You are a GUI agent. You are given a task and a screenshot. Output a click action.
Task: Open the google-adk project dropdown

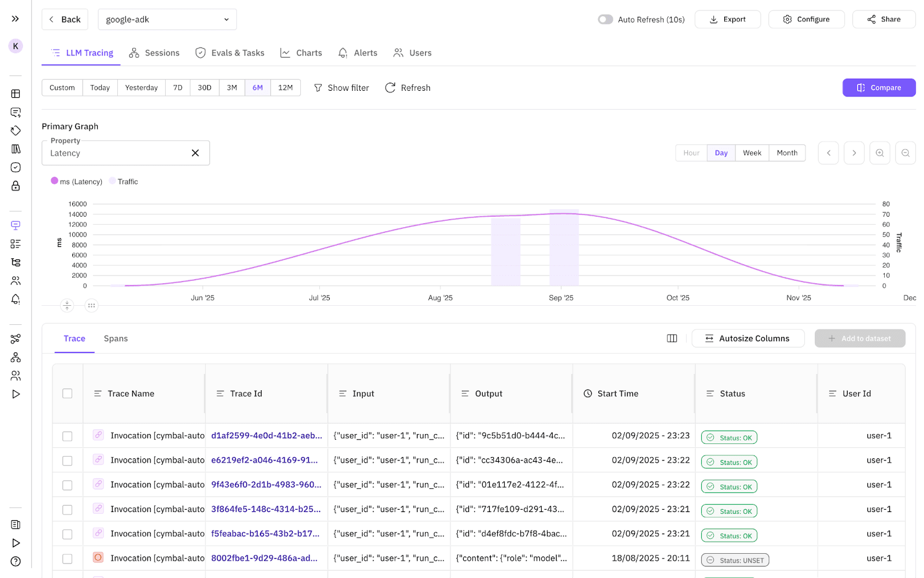pos(167,20)
